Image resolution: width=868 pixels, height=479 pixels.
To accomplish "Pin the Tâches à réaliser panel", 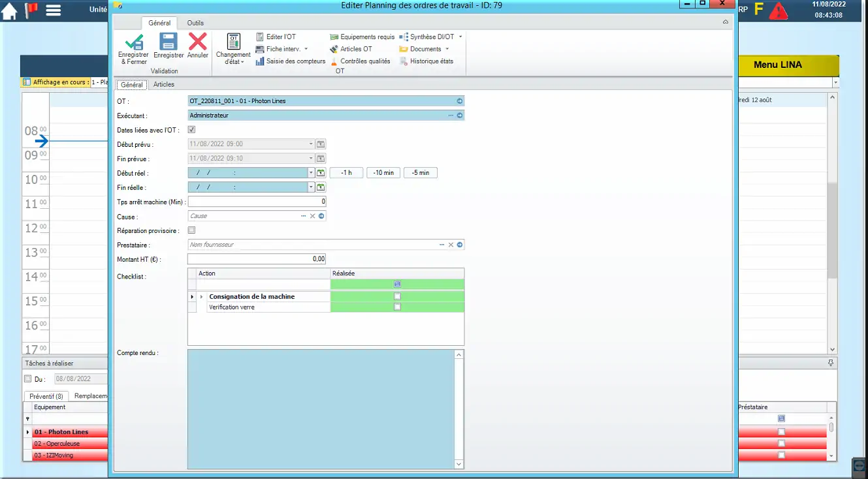I will (831, 363).
